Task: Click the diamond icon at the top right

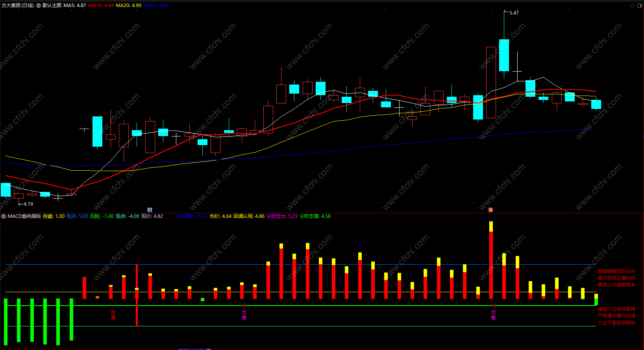Action: tap(633, 6)
